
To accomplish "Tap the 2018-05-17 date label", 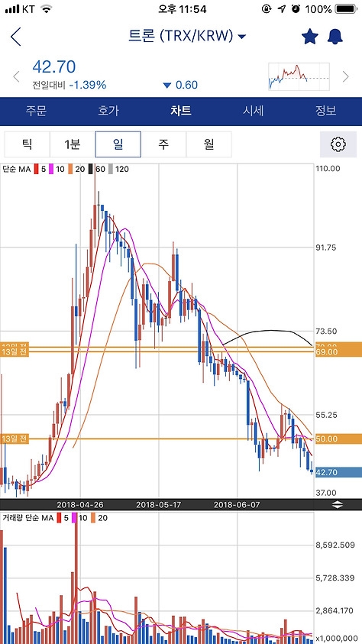I will click(157, 504).
